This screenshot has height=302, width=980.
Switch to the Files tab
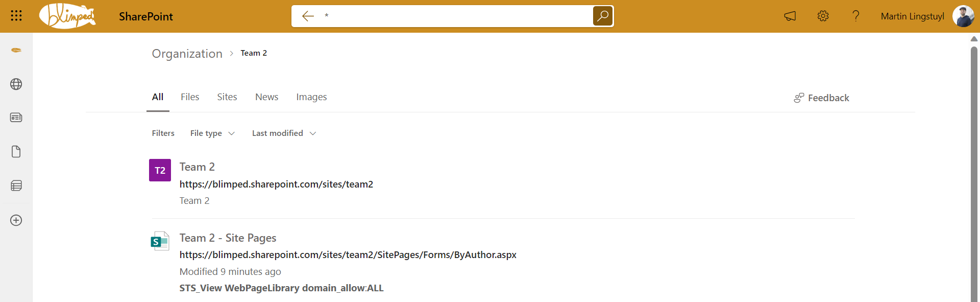(x=190, y=97)
